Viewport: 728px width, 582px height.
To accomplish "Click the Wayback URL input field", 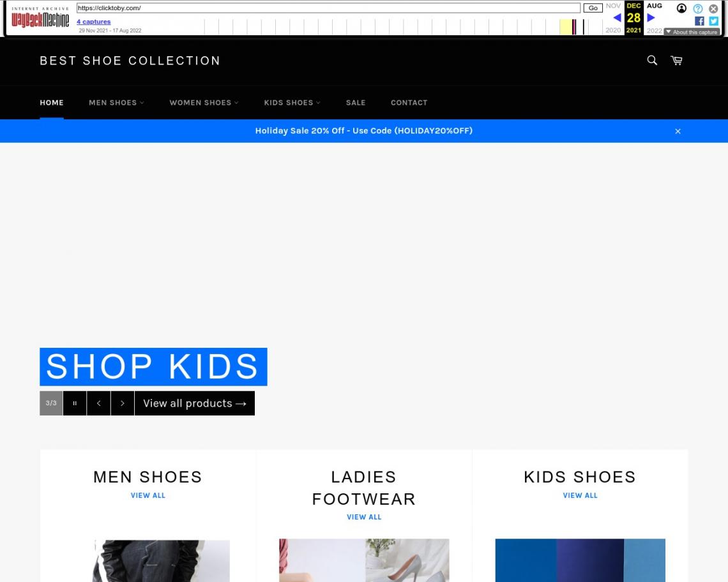I will tap(328, 8).
